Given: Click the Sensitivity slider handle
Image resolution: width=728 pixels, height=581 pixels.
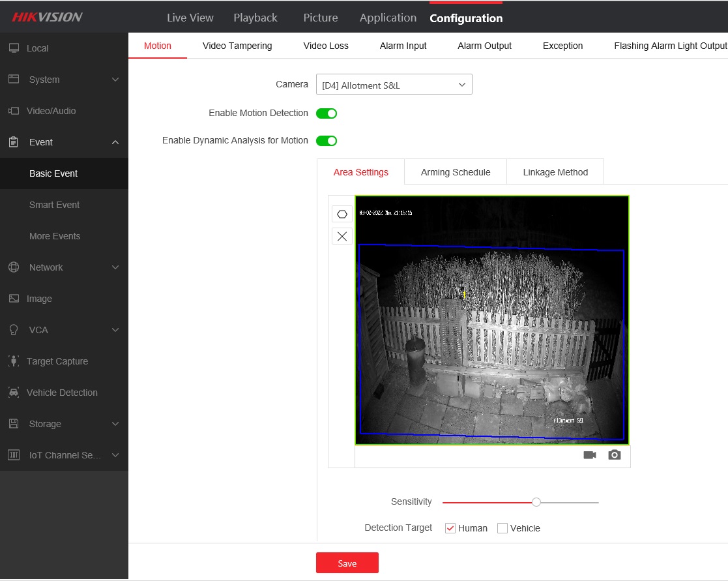Looking at the screenshot, I should 536,502.
